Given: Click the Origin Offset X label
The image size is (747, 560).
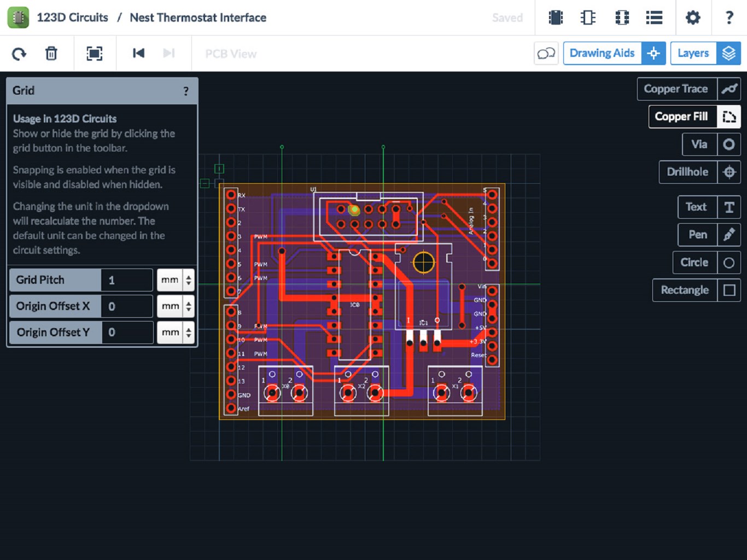Looking at the screenshot, I should (x=55, y=306).
